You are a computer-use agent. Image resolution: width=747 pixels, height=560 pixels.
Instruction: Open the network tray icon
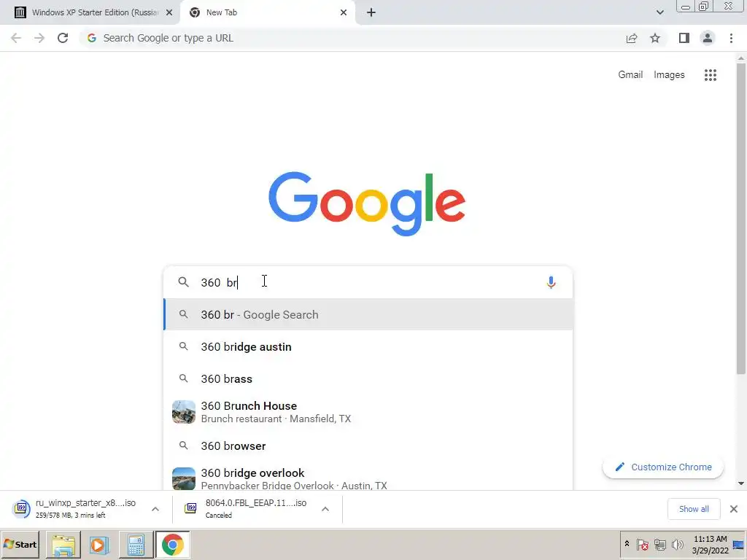pos(659,544)
